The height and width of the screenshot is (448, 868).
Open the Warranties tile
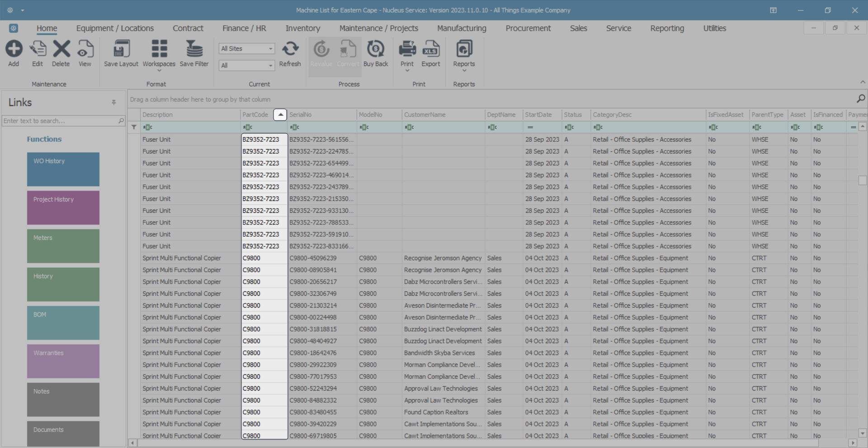point(63,361)
